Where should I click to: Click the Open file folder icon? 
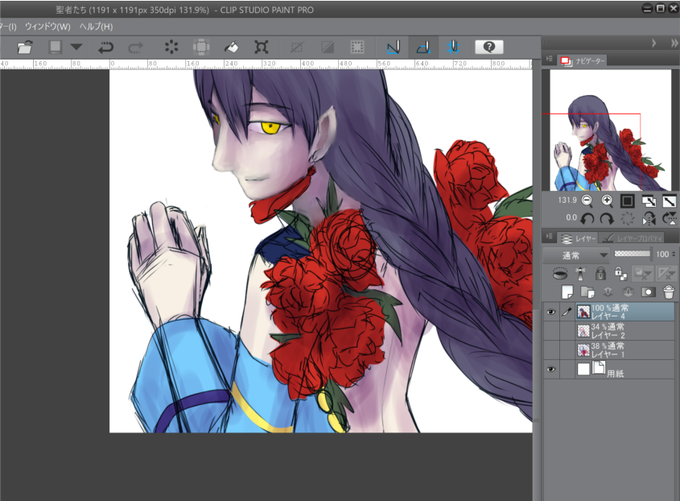(25, 47)
